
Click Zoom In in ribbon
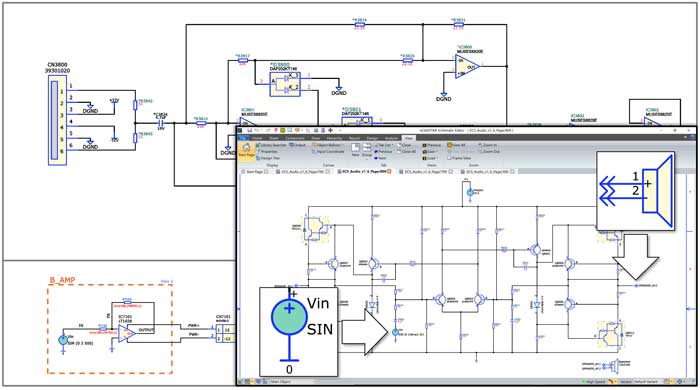[488, 145]
